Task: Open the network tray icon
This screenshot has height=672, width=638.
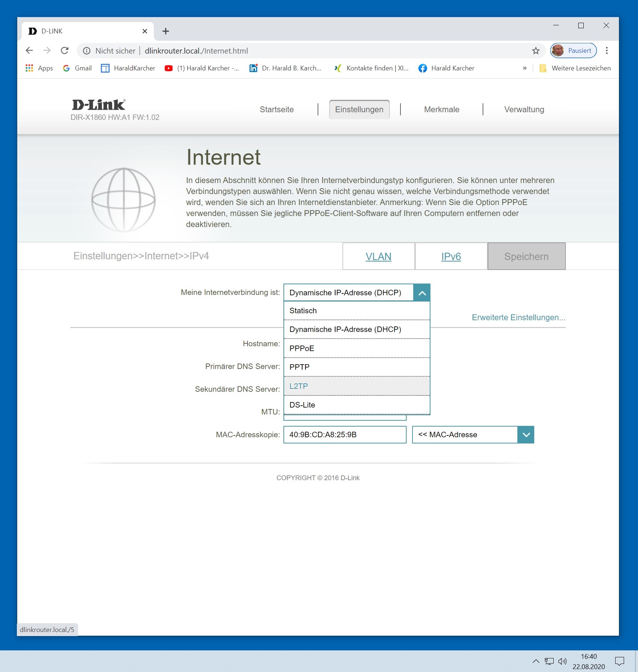Action: tap(549, 661)
